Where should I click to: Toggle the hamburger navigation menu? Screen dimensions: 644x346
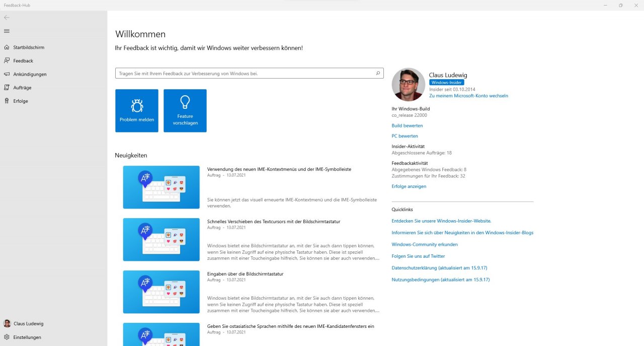pos(7,31)
